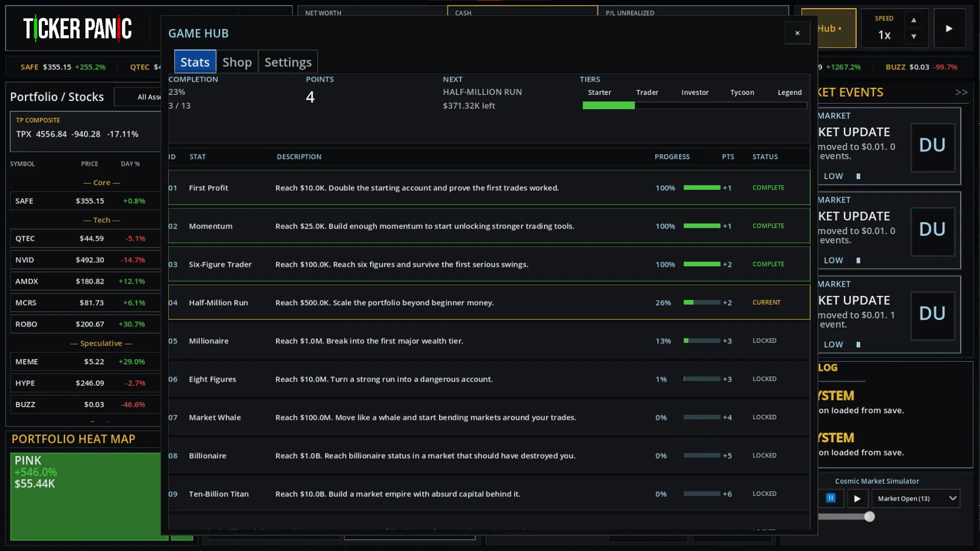Click the play button beside Speed
Image resolution: width=980 pixels, height=551 pixels.
point(949,29)
